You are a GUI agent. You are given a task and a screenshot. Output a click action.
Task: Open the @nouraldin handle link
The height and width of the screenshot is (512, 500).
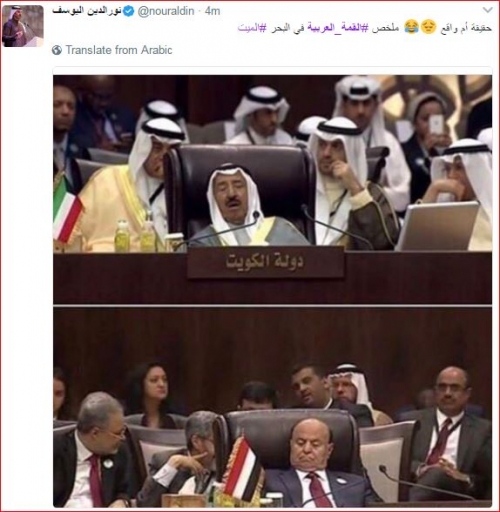point(166,11)
